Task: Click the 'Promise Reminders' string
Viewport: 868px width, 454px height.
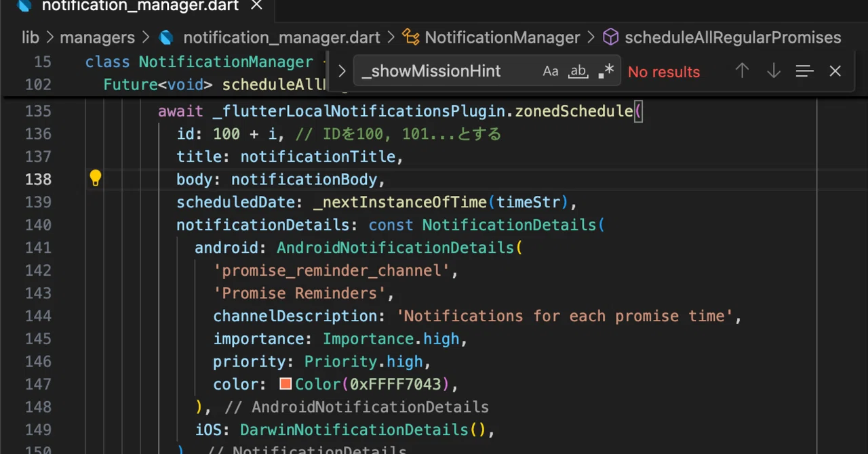Action: coord(300,293)
